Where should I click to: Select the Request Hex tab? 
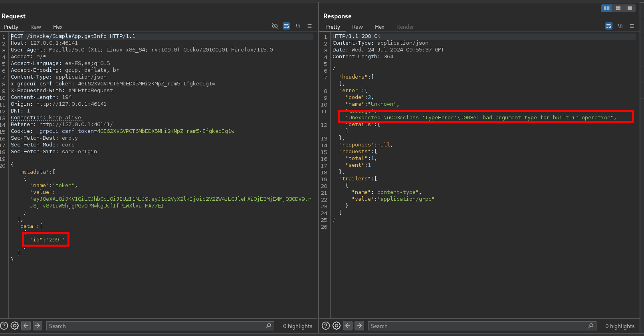(57, 27)
